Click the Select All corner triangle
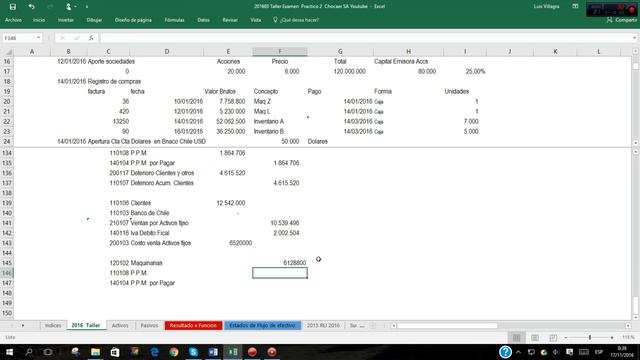640x360 pixels. 8,51
